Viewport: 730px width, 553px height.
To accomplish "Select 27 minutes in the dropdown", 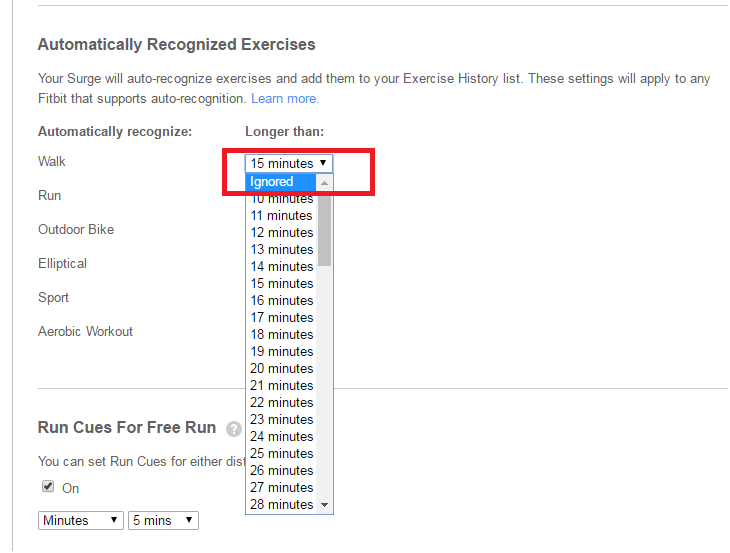I will 282,487.
